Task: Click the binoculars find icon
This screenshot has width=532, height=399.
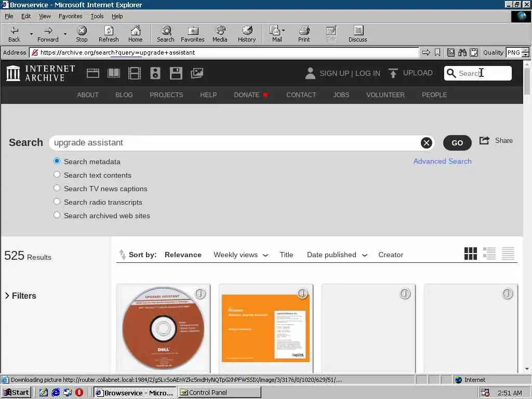Action: tap(462, 52)
